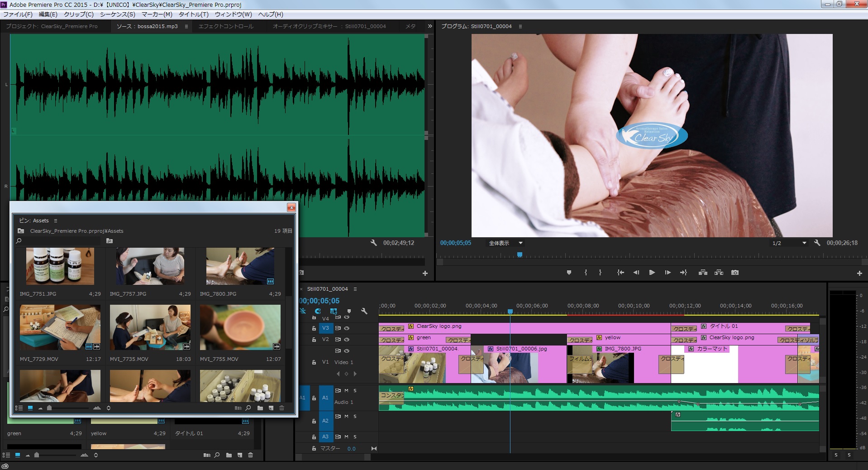Click the Extract button in program monitor

(719, 273)
